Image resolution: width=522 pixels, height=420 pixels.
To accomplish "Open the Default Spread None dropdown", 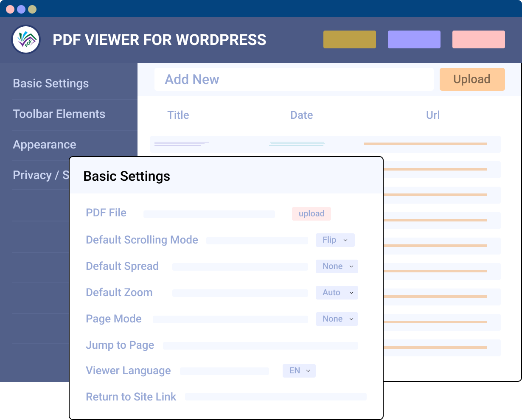I will tap(337, 266).
